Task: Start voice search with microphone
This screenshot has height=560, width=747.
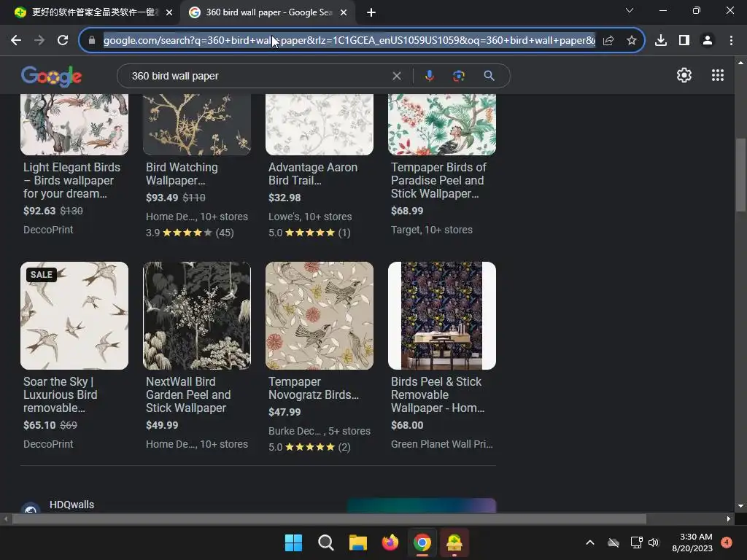Action: click(429, 76)
